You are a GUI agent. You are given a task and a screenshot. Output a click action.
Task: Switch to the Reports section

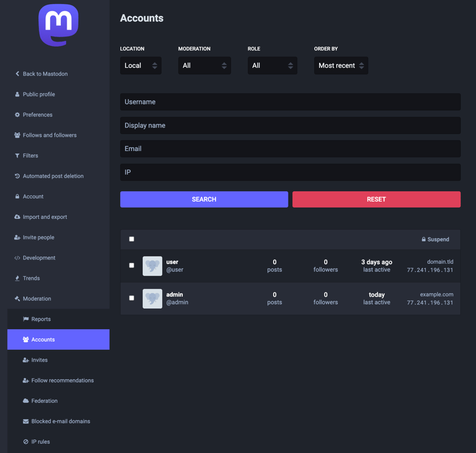[42, 319]
